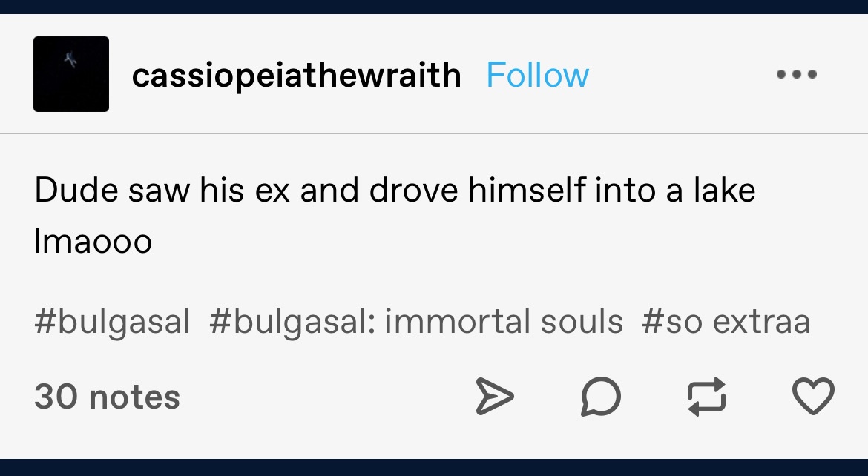
Task: Click the dark navy strip below the post
Action: coord(434,468)
